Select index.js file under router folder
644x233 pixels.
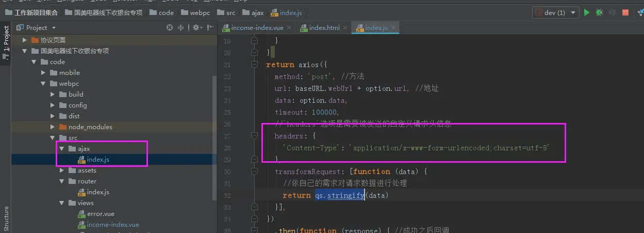(98, 192)
